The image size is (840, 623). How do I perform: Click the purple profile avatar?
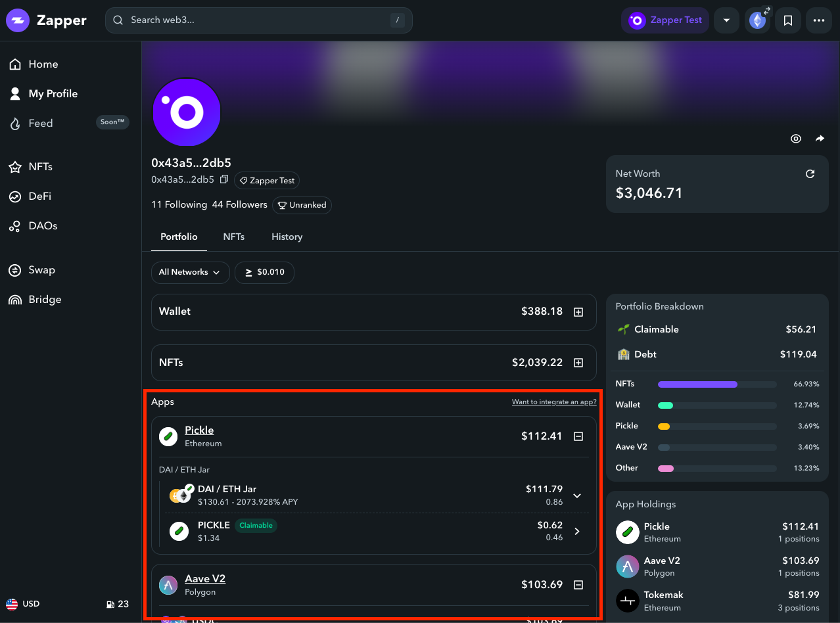coord(187,112)
